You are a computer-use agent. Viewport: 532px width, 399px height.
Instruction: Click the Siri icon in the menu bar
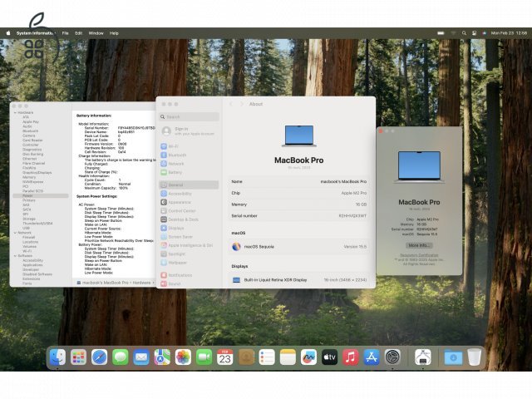point(484,33)
